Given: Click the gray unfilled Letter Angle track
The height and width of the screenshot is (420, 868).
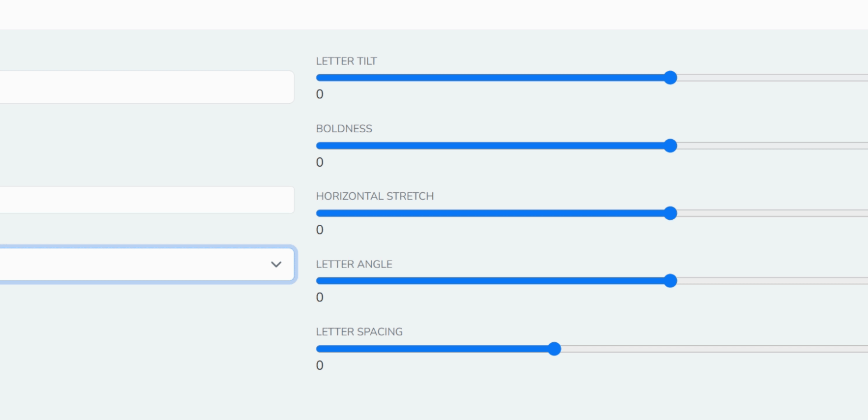Looking at the screenshot, I should 772,281.
